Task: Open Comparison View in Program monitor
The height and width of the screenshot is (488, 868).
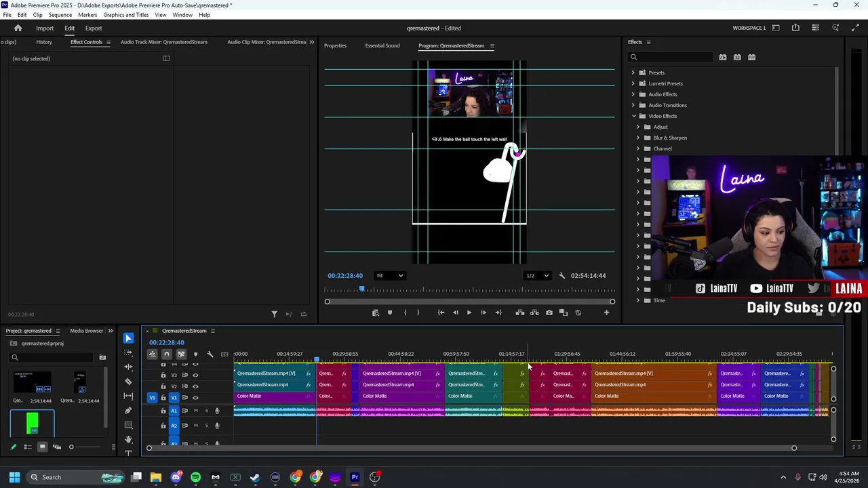Action: 564,312
